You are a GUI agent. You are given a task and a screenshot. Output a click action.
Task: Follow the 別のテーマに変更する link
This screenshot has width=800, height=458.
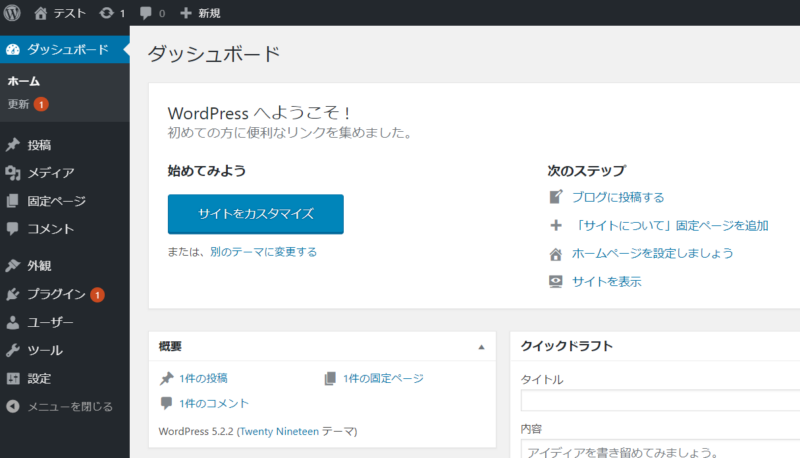[x=263, y=251]
